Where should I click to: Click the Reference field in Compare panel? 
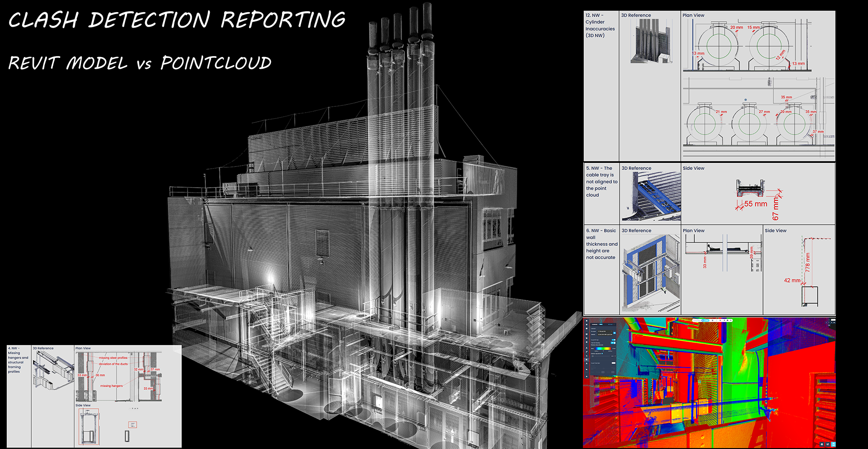pyautogui.click(x=605, y=335)
